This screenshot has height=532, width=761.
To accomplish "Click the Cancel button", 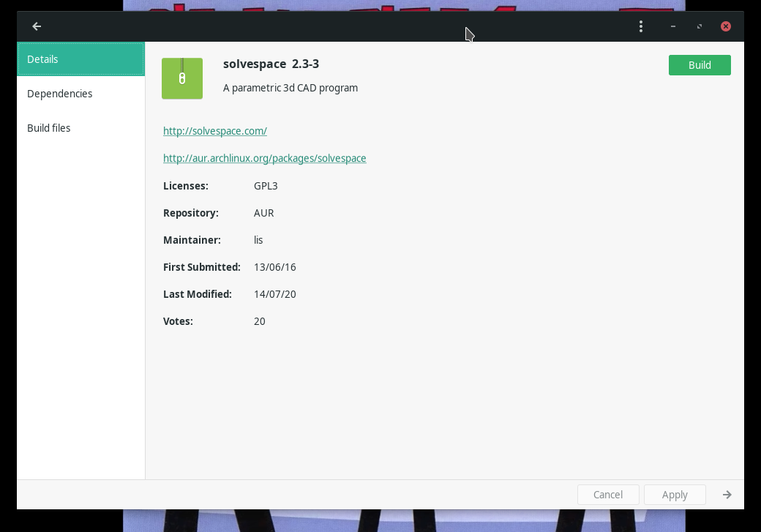I will [x=608, y=495].
